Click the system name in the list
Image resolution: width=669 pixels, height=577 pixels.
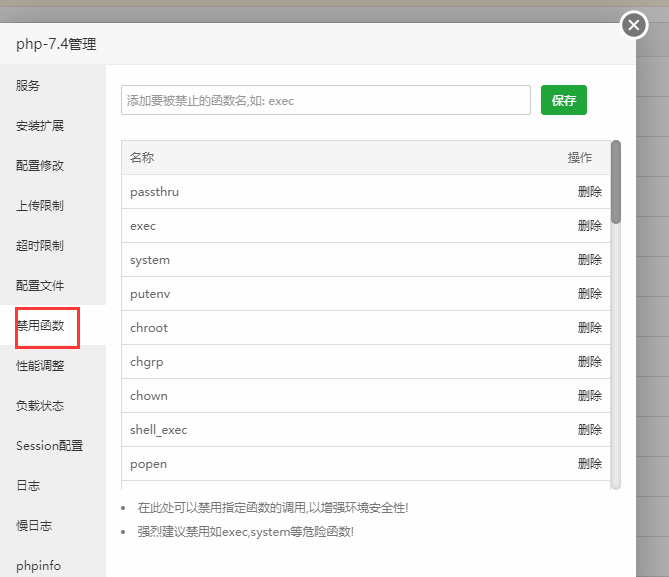click(150, 260)
